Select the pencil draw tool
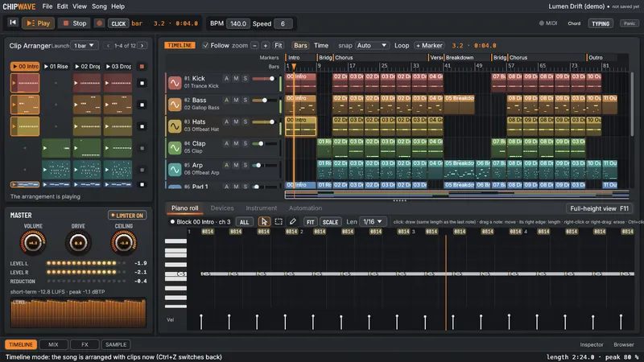Image resolution: width=644 pixels, height=362 pixels. 292,222
